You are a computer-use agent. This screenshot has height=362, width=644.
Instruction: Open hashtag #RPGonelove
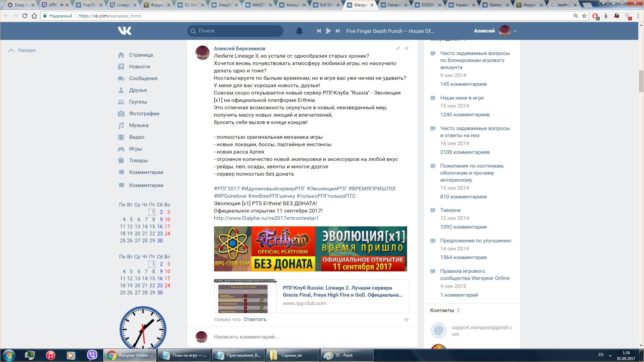coord(230,196)
